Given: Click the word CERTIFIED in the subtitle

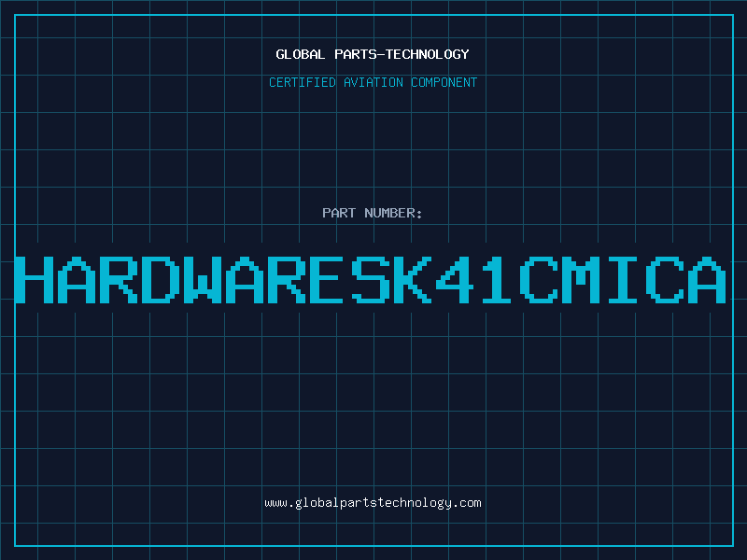Looking at the screenshot, I should (x=303, y=82).
